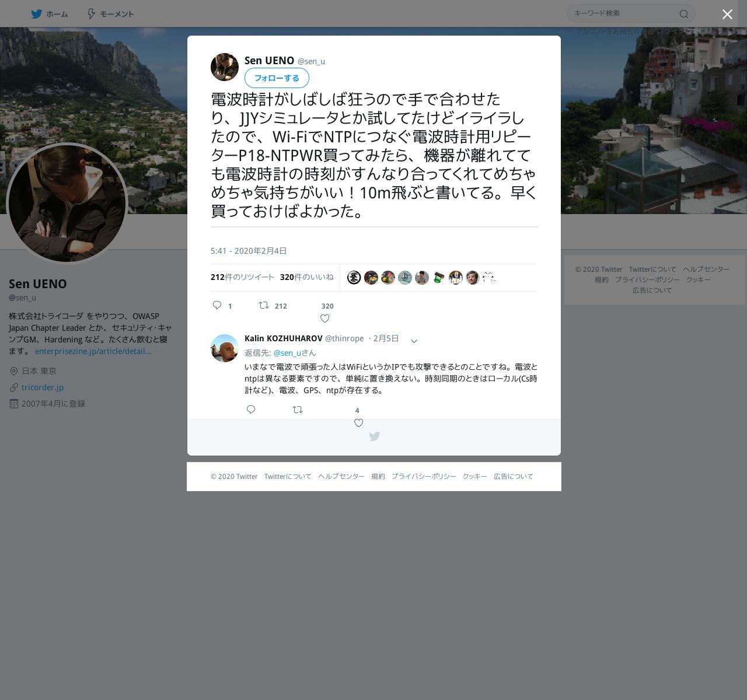Screen dimensions: 747x700
Task: Open the ホーム home tab
Action: pyautogui.click(x=50, y=14)
